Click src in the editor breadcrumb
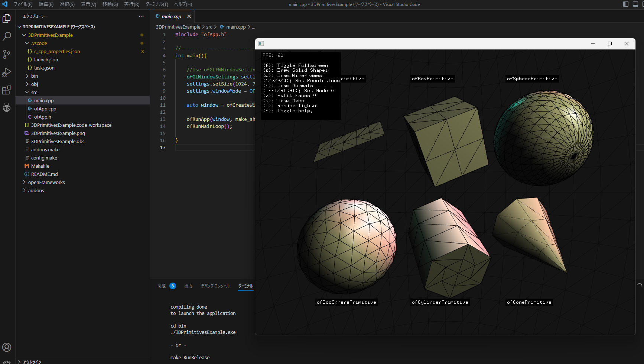Image resolution: width=644 pixels, height=364 pixels. (x=209, y=27)
